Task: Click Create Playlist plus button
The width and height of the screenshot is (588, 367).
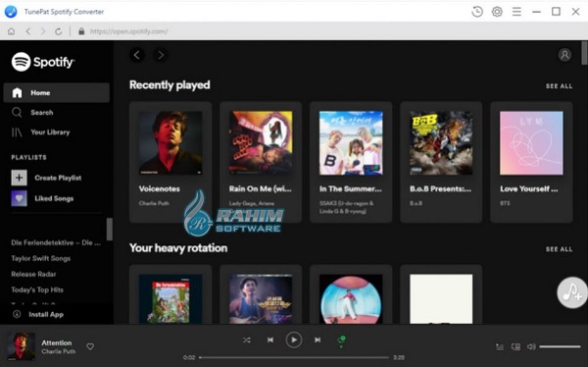Action: point(20,178)
